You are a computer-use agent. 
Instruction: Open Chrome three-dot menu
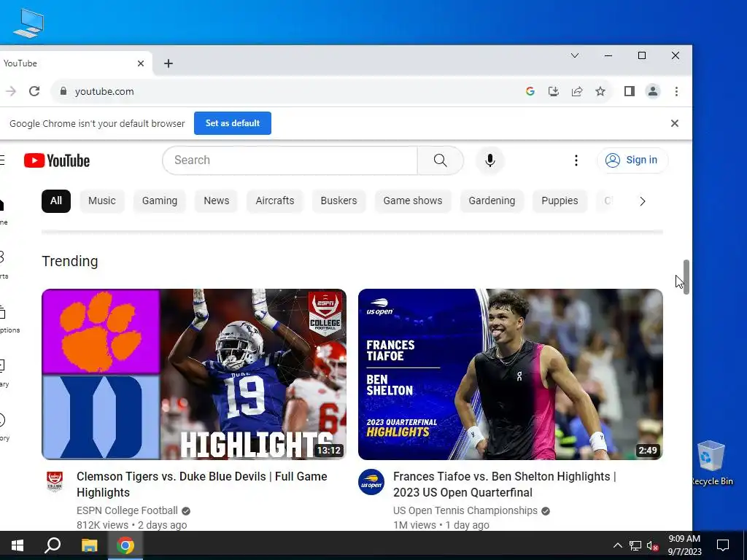pos(676,91)
